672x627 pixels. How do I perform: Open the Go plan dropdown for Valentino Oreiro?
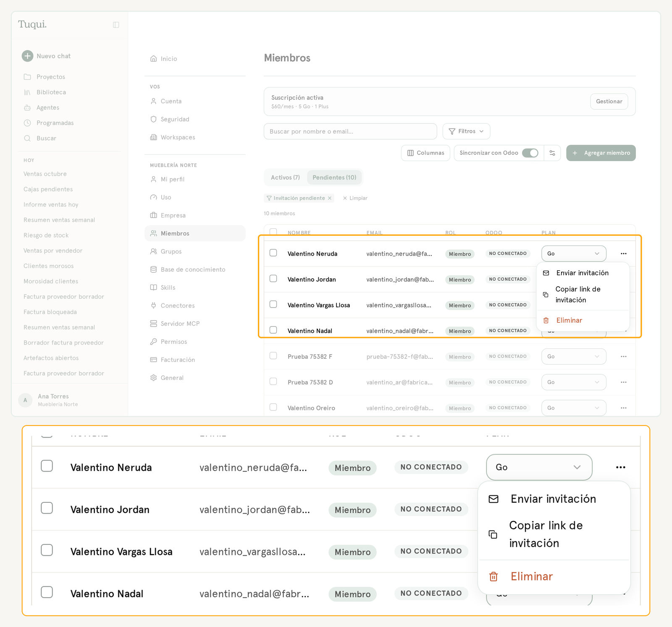point(574,408)
